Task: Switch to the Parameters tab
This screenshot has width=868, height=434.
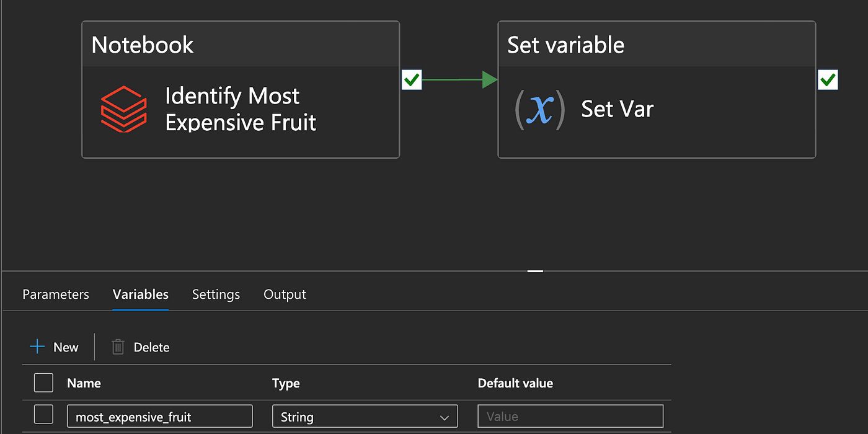Action: tap(56, 294)
